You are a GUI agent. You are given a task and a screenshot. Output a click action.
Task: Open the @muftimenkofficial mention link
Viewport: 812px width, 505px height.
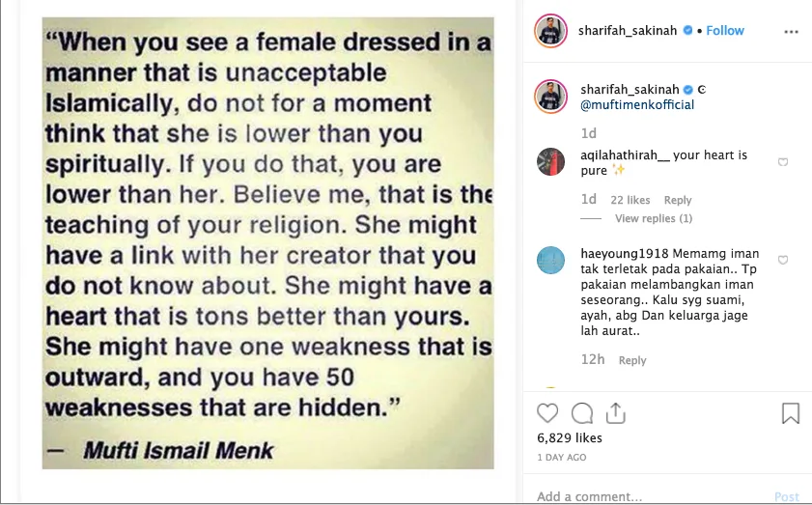(637, 105)
